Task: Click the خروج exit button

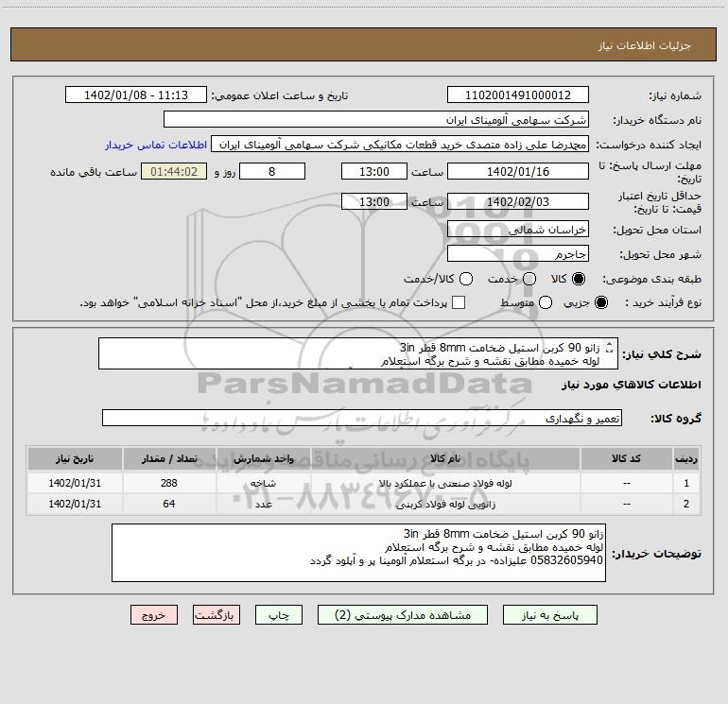Action: click(x=154, y=615)
